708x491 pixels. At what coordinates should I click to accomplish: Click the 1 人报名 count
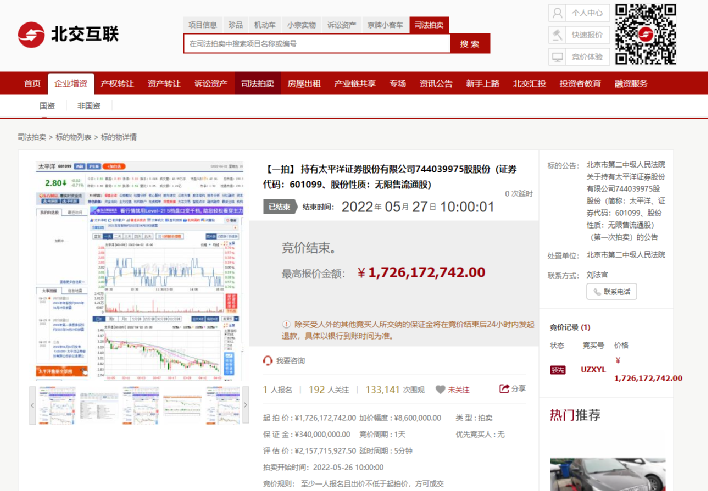click(278, 389)
